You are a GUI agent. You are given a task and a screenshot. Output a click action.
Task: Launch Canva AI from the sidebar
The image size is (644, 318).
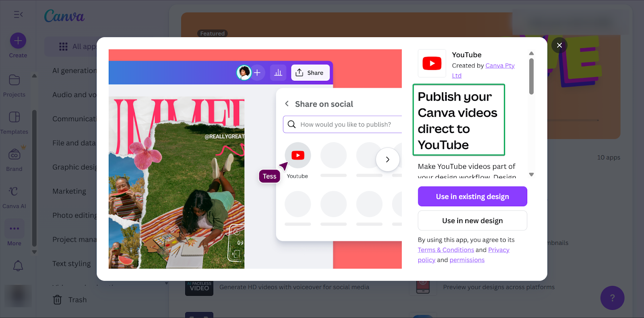[x=14, y=197]
